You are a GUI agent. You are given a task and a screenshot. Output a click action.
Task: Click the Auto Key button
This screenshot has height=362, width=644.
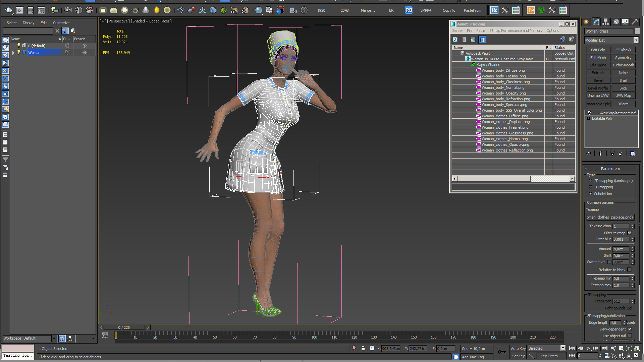(518, 349)
